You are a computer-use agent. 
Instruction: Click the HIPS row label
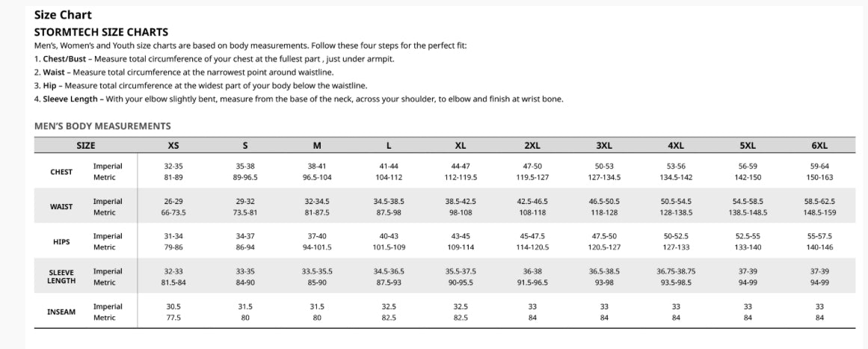coord(61,242)
